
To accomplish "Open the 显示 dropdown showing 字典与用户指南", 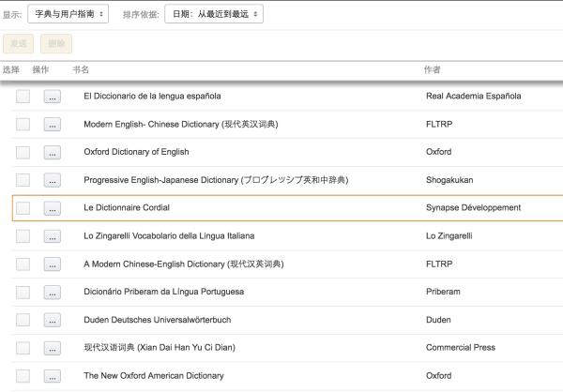I will coord(68,14).
